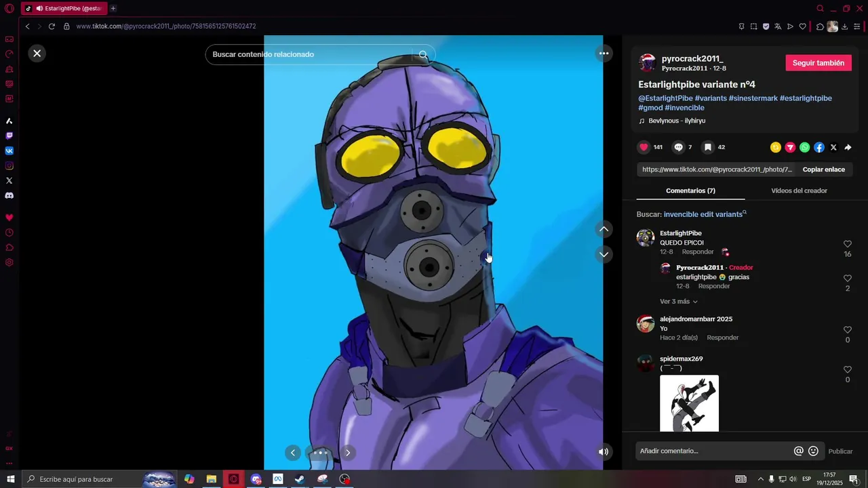Open comments via the speech bubble icon
Viewport: 868px width, 488px height.
point(678,147)
